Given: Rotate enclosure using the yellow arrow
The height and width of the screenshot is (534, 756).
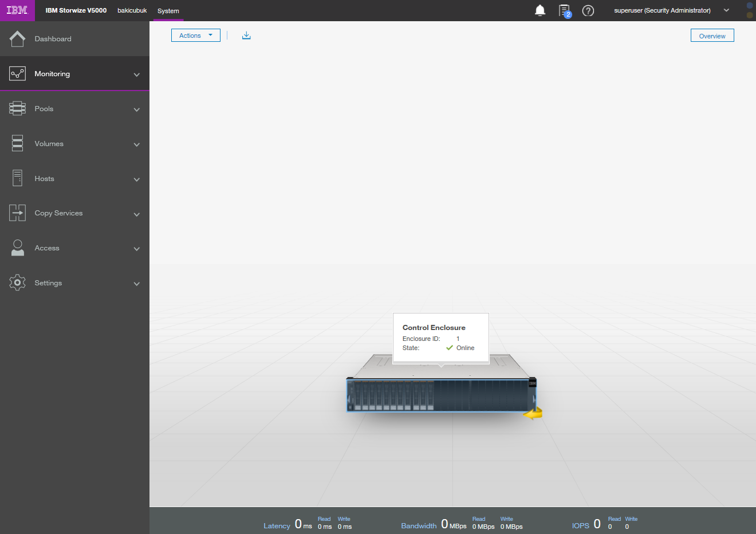Looking at the screenshot, I should pos(533,413).
